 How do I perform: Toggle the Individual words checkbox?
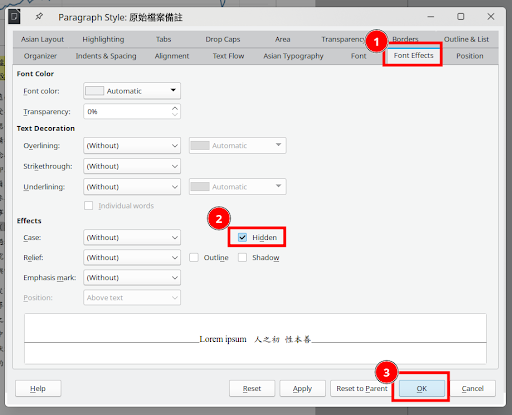click(89, 205)
